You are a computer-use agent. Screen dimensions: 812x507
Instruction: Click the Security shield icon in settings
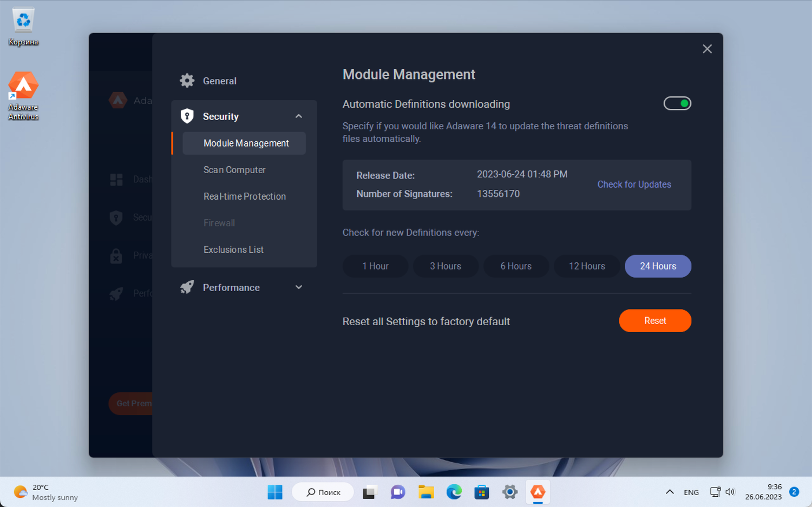(x=187, y=116)
